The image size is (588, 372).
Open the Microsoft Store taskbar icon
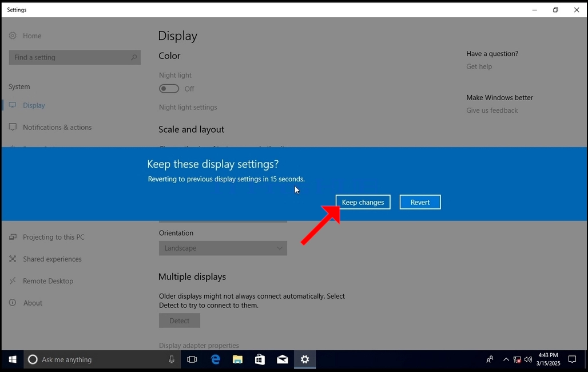[260, 359]
